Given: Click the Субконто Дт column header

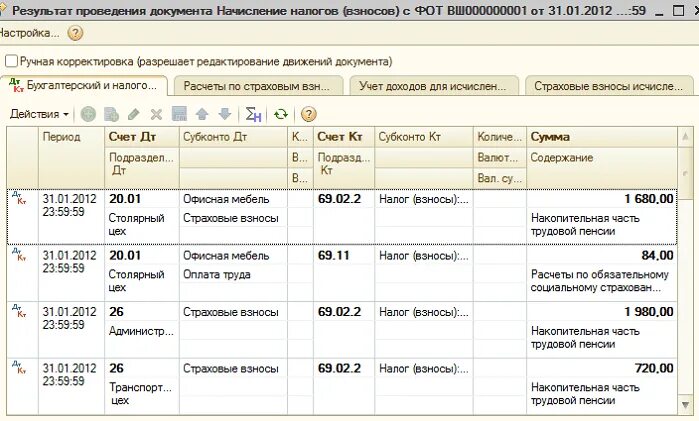Looking at the screenshot, I should [234, 137].
